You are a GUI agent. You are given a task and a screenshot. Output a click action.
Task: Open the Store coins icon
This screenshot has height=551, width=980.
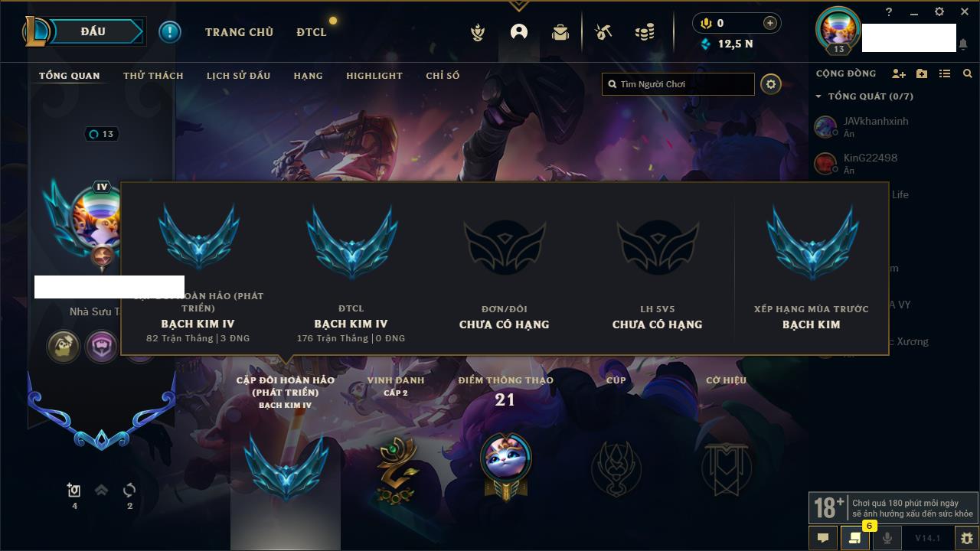(x=645, y=32)
